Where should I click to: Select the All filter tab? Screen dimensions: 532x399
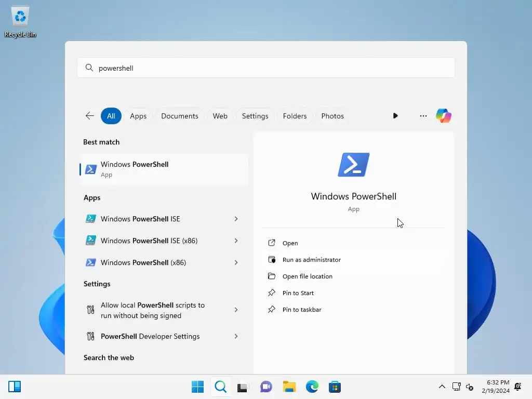111,116
